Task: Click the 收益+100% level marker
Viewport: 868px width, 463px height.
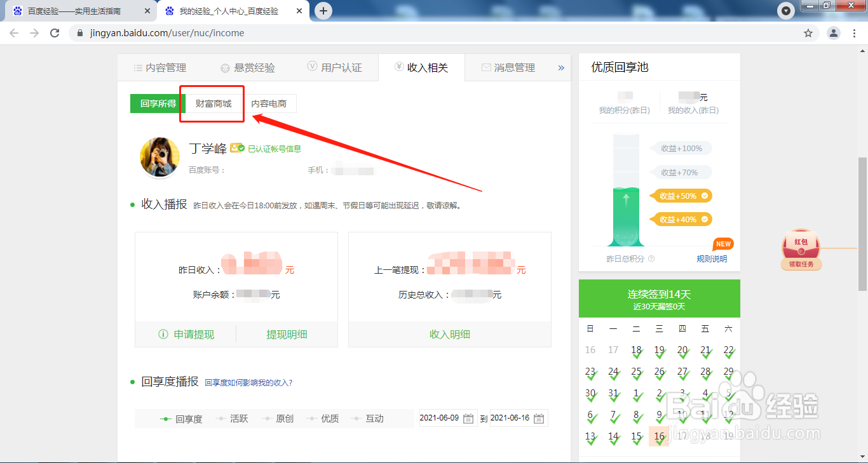Action: (681, 148)
